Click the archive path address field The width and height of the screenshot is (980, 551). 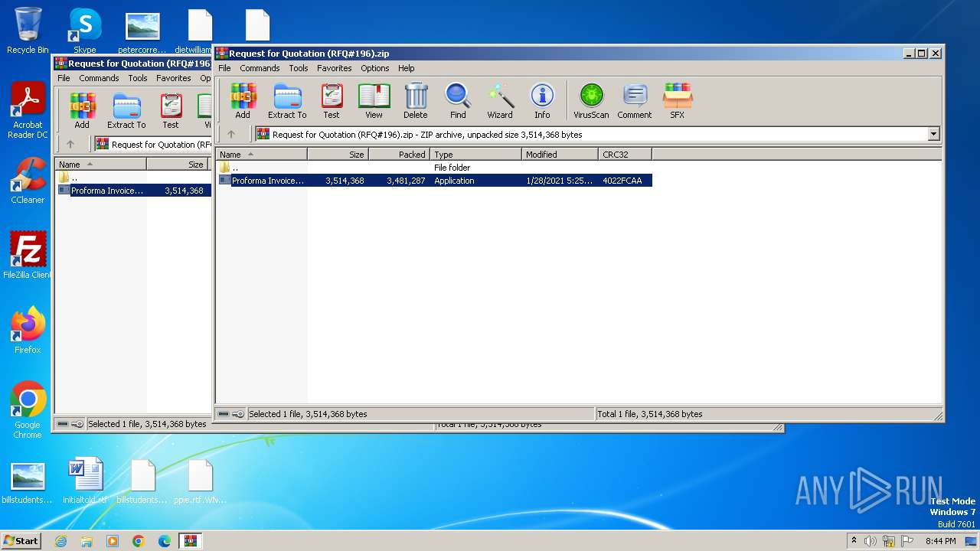coord(597,134)
